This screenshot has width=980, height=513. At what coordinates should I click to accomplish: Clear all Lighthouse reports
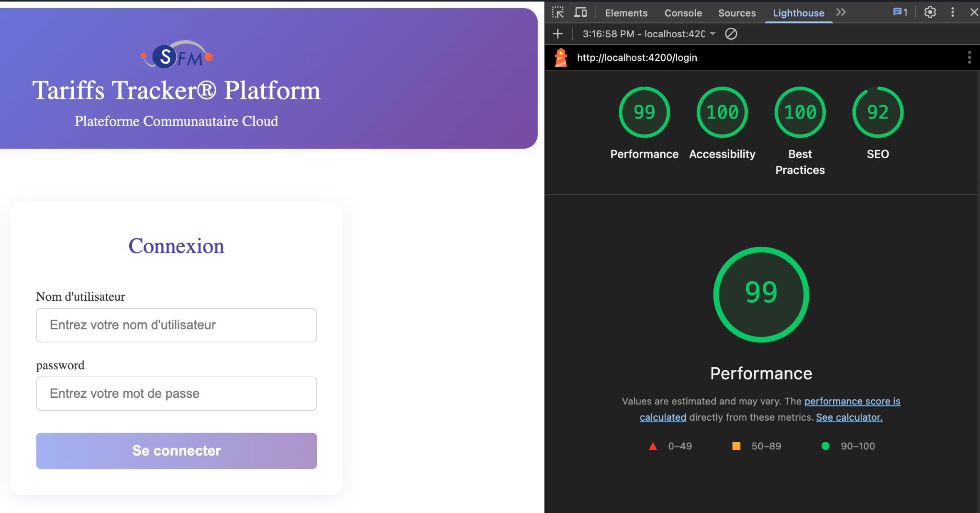731,33
